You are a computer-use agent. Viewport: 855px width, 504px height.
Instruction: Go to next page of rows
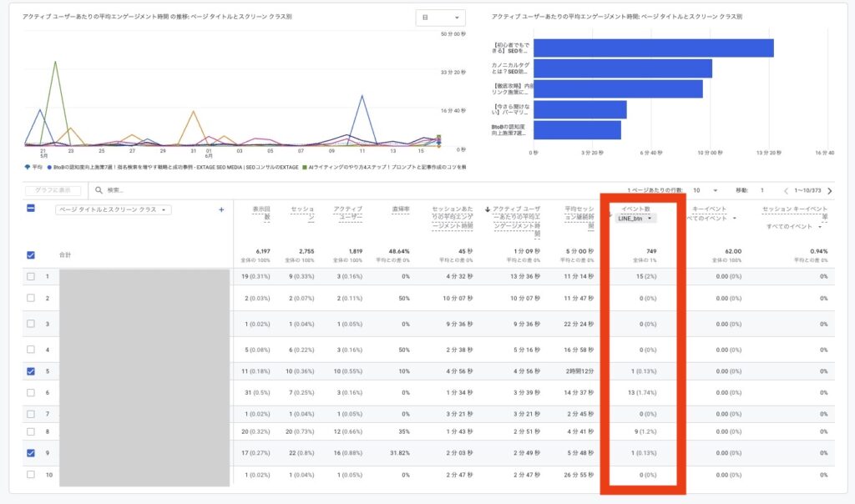[830, 191]
